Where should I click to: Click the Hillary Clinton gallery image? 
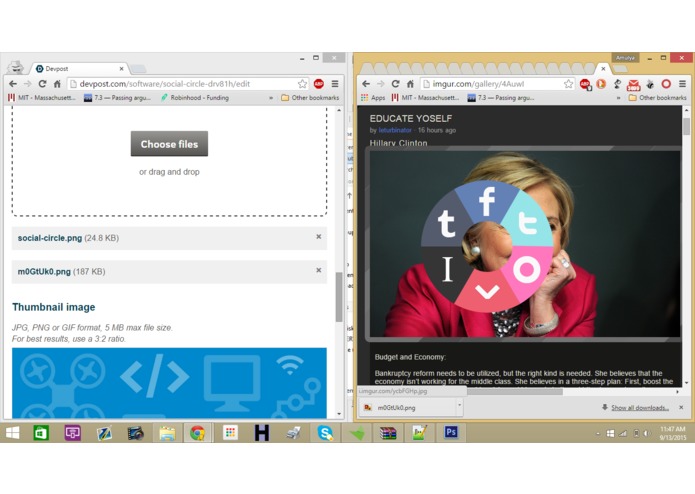pyautogui.click(x=525, y=244)
